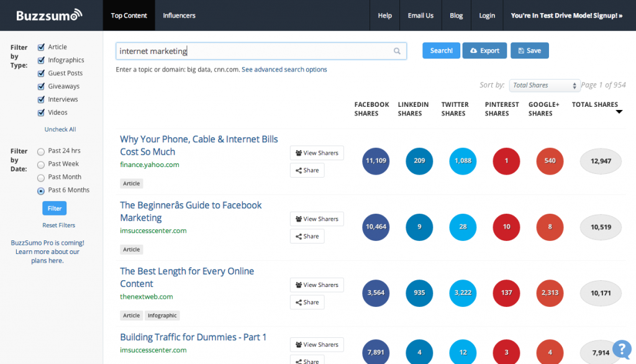Share The Best Length for Every Online Content
The image size is (636, 364).
click(x=307, y=303)
